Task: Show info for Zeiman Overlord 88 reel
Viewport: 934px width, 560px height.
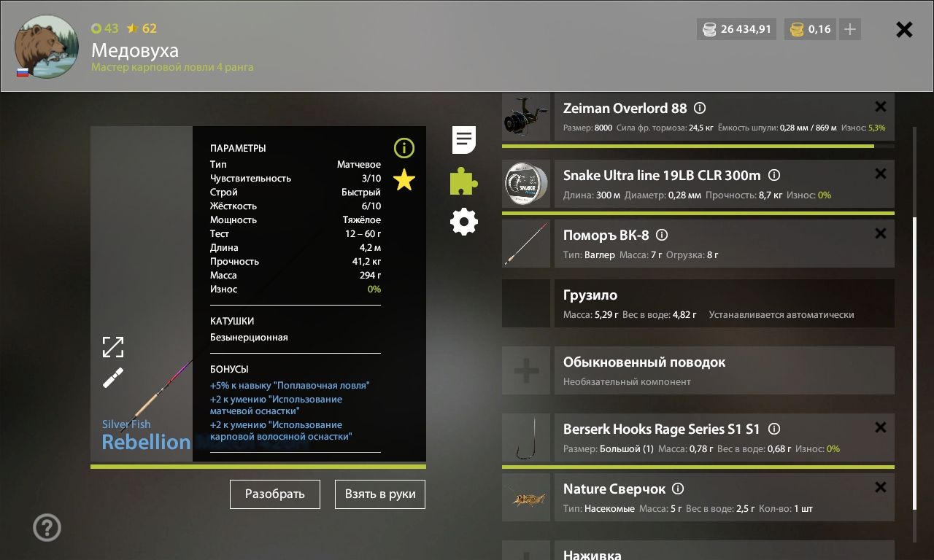Action: (700, 108)
